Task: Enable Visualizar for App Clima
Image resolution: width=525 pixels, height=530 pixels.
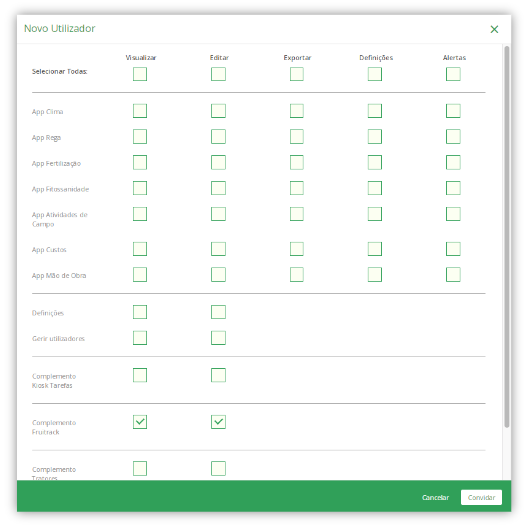Action: tap(140, 111)
